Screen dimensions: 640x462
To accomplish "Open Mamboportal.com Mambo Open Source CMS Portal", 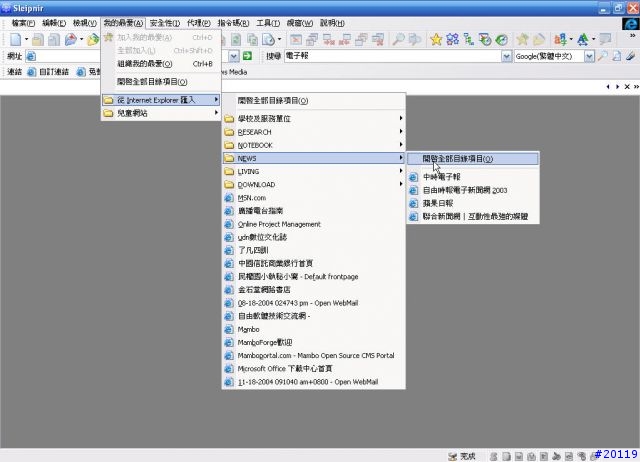I will click(314, 355).
